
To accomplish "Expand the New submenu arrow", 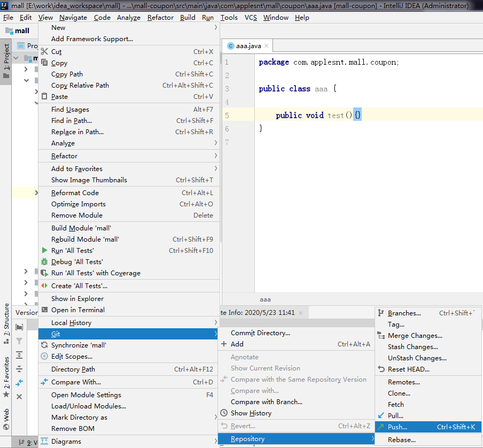I will 216,27.
